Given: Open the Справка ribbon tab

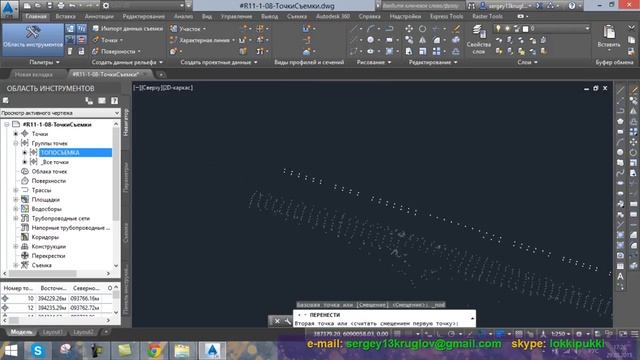Looking at the screenshot, I should coord(369,17).
